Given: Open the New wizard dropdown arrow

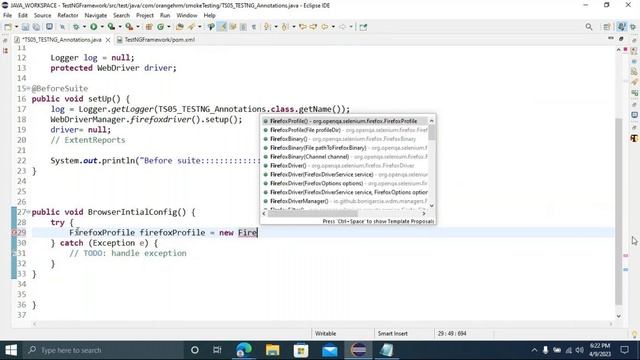Looking at the screenshot, I should (16, 27).
